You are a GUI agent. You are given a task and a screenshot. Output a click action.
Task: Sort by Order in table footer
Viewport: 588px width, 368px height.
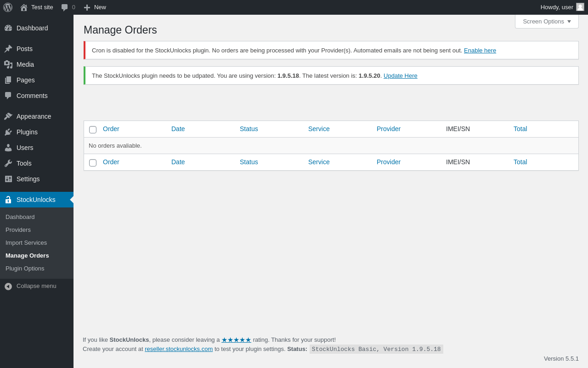point(111,162)
